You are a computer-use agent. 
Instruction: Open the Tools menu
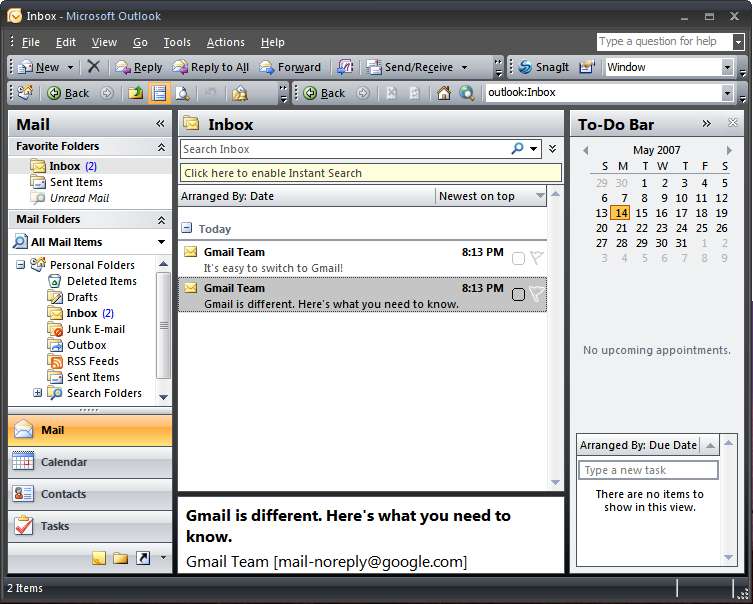click(x=177, y=42)
